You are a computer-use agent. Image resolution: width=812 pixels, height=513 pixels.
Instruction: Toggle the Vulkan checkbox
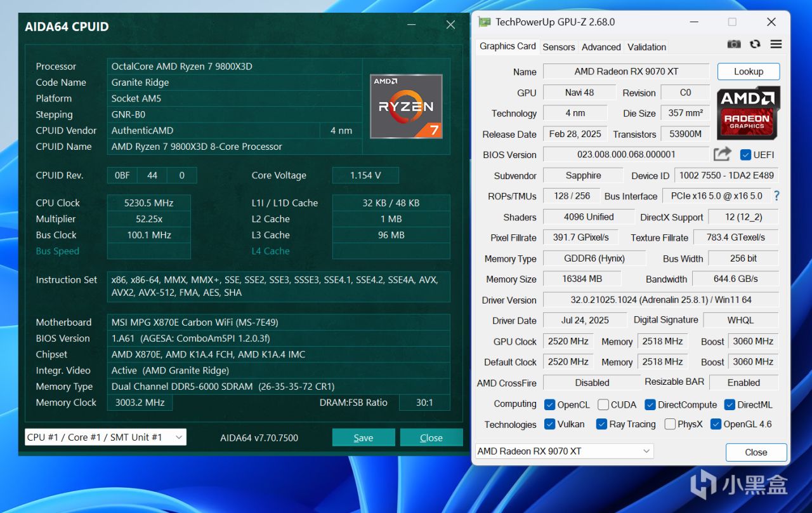[x=550, y=424]
